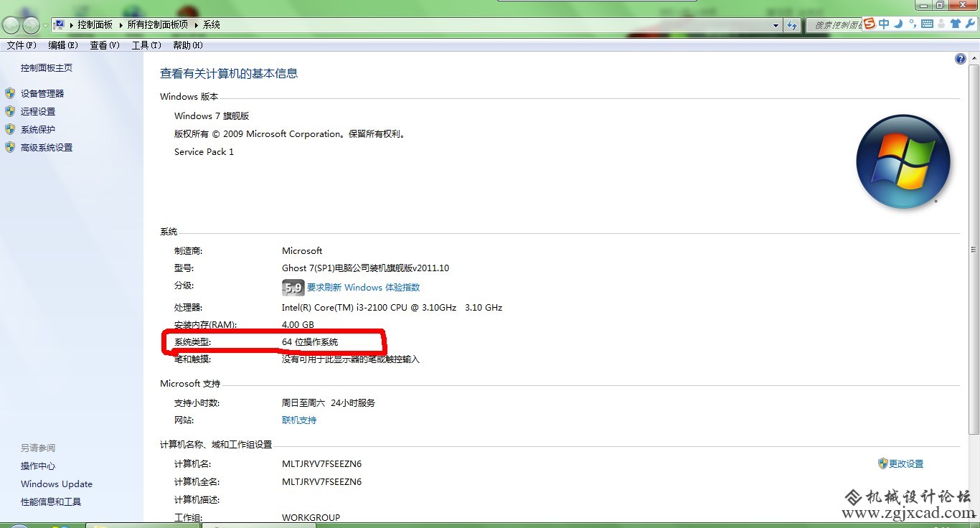
Task: Click the 周日至周六 24小时服务 support hours text
Action: (329, 403)
